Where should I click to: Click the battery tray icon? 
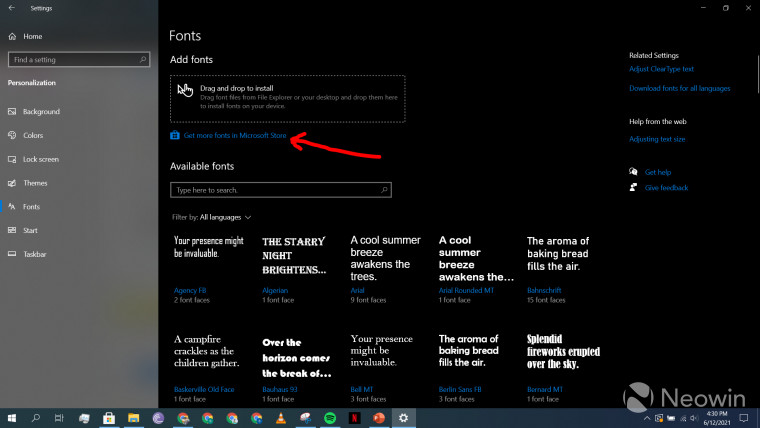coord(671,418)
